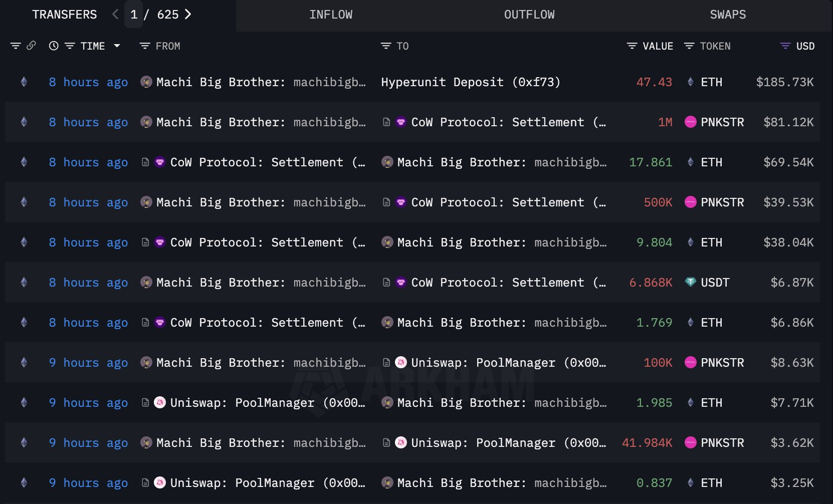The height and width of the screenshot is (504, 833).
Task: Switch to the SWAPS tab
Action: coord(728,15)
